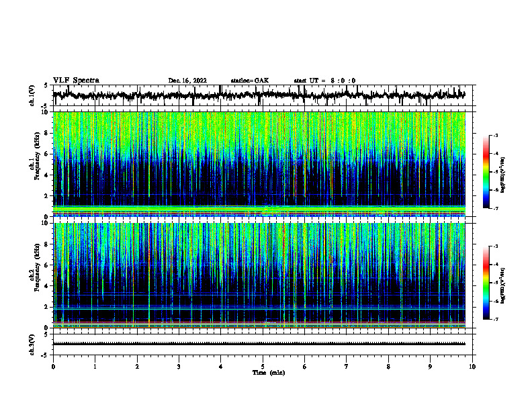Click the "-3" label on ch.2 color scale
Image resolution: width=532 pixels, height=411 pixels.
coord(496,246)
